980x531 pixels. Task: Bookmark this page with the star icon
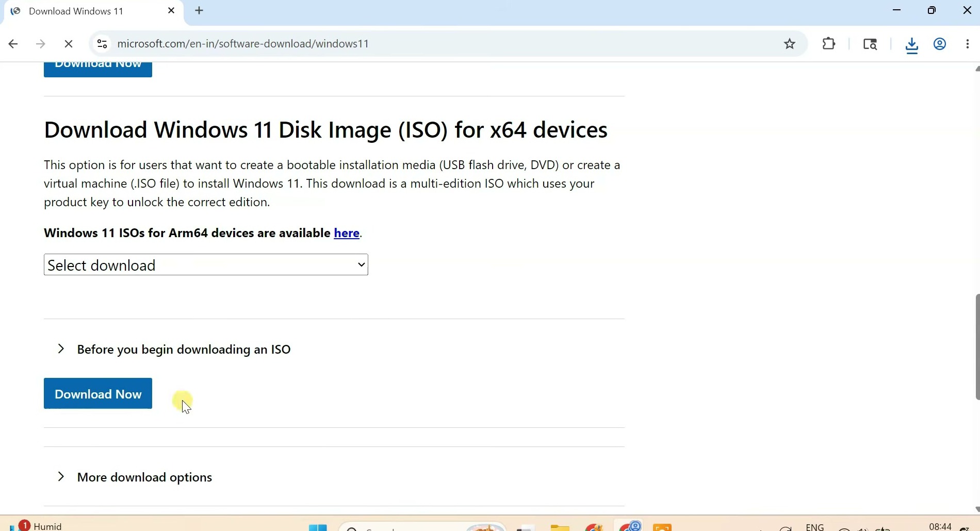(x=790, y=44)
